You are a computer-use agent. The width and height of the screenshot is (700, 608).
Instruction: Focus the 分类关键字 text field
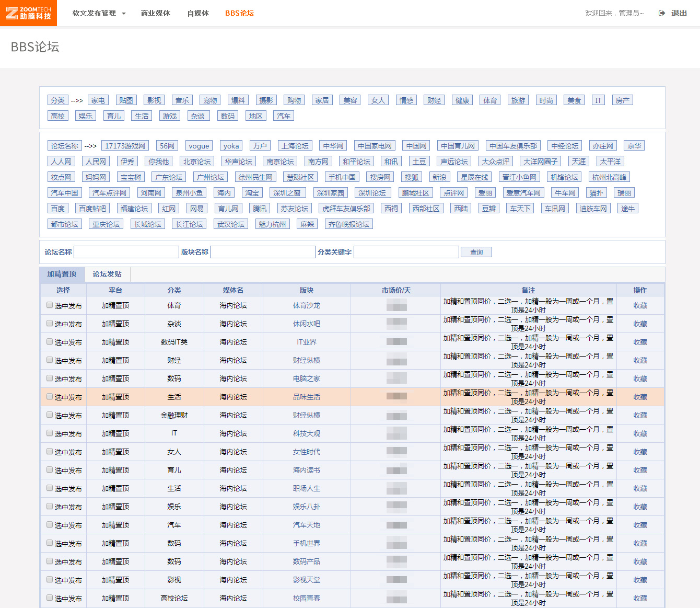(406, 252)
